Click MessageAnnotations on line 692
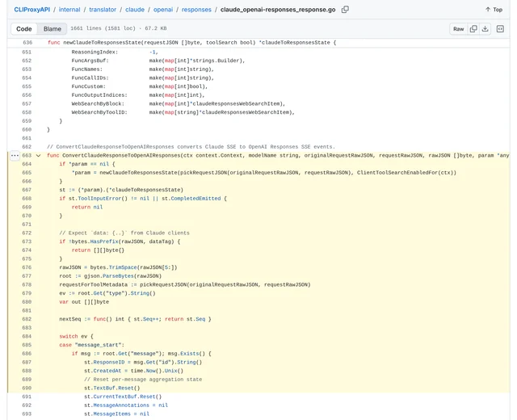Screen dimensions: 517x420 coord(121,405)
